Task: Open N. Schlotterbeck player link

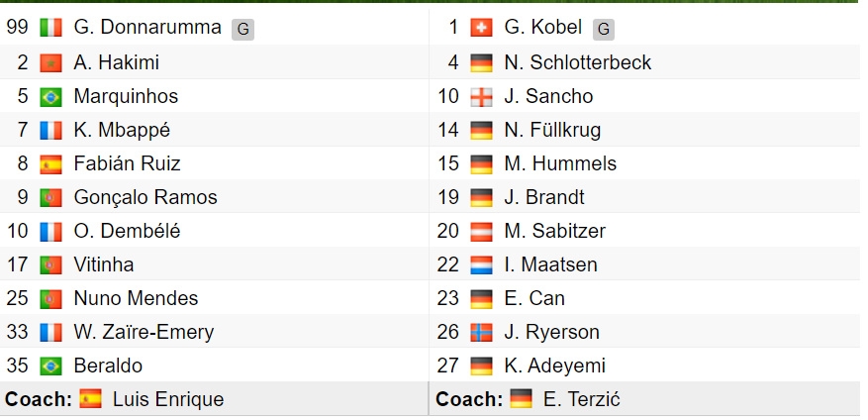Action: (x=577, y=62)
